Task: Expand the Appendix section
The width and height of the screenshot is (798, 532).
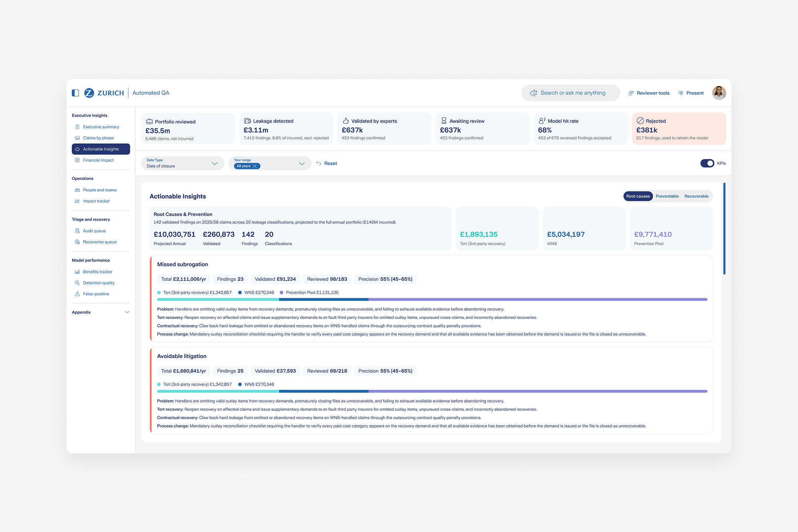Action: [101, 313]
